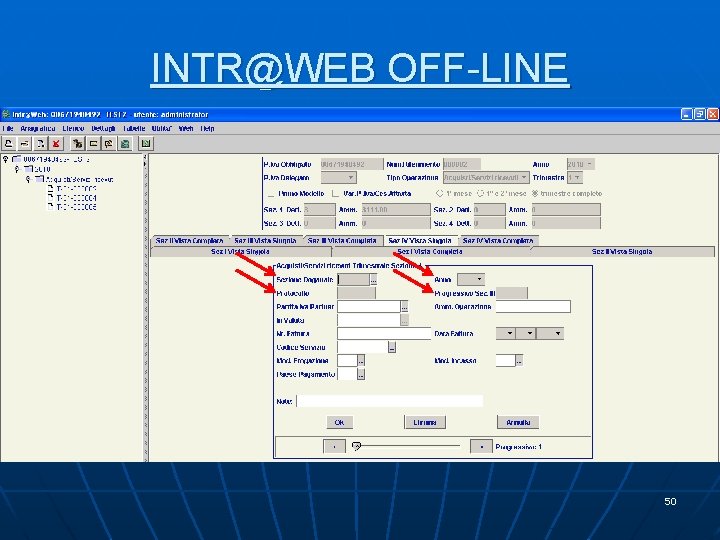Toggle the Primo Modello checkbox
720x540 pixels.
click(271, 194)
